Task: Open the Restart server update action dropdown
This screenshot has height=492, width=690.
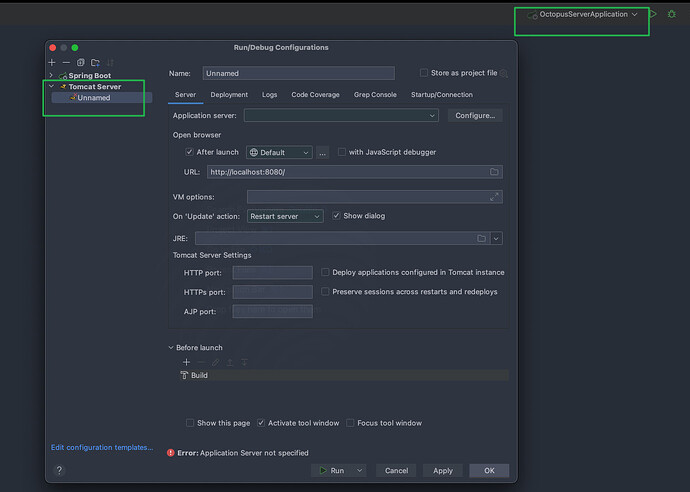Action: [x=285, y=216]
